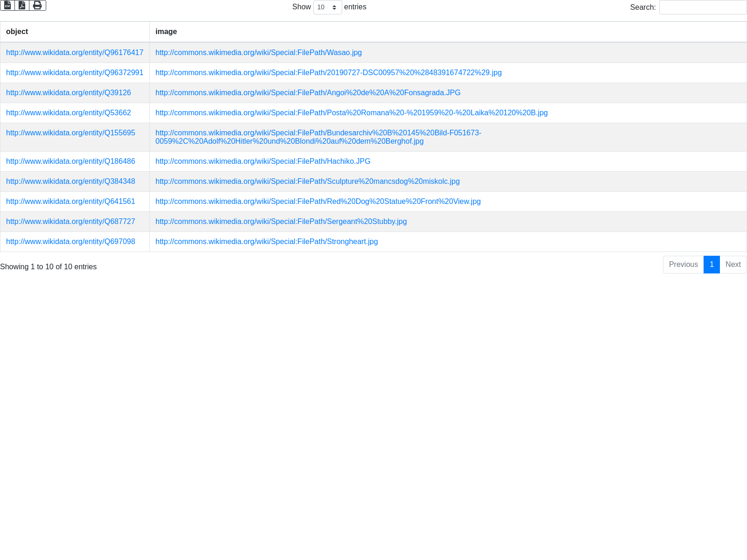Focus the Search input field
Image resolution: width=747 pixels, height=560 pixels.
(x=703, y=7)
